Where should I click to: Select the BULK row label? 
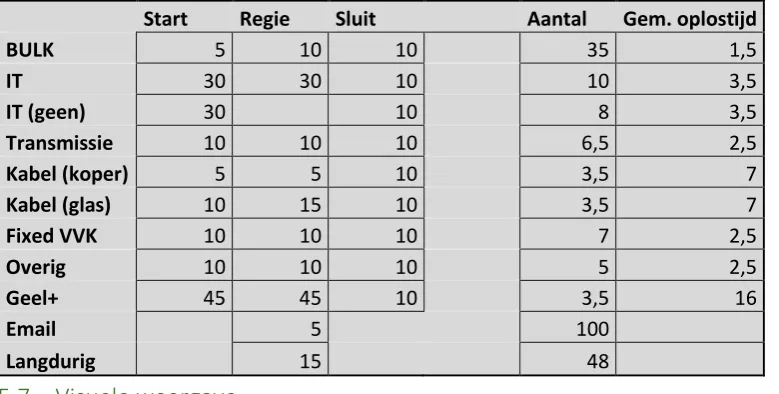30,50
